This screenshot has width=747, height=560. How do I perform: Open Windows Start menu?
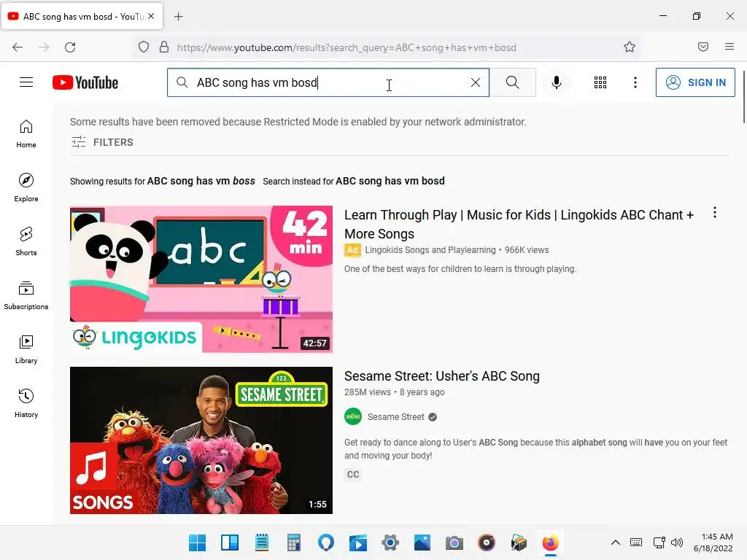pyautogui.click(x=197, y=542)
